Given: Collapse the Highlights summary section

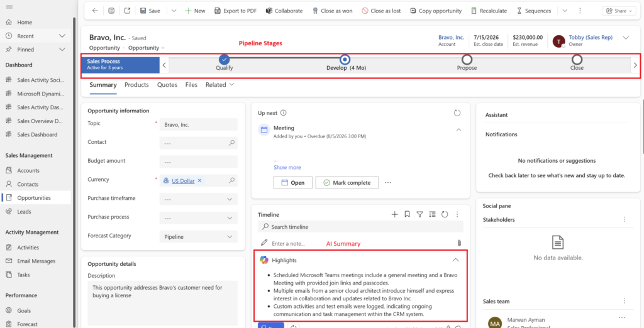Looking at the screenshot, I should point(455,260).
